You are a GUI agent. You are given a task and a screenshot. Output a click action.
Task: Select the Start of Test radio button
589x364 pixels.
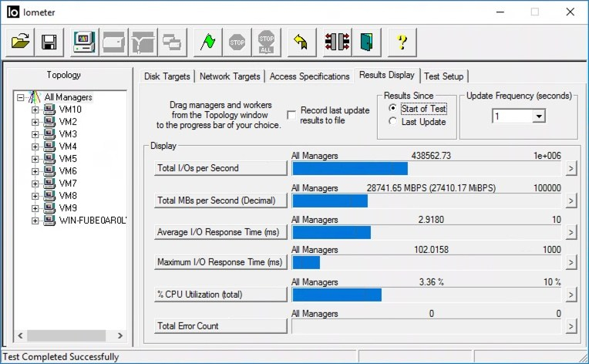pyautogui.click(x=392, y=108)
